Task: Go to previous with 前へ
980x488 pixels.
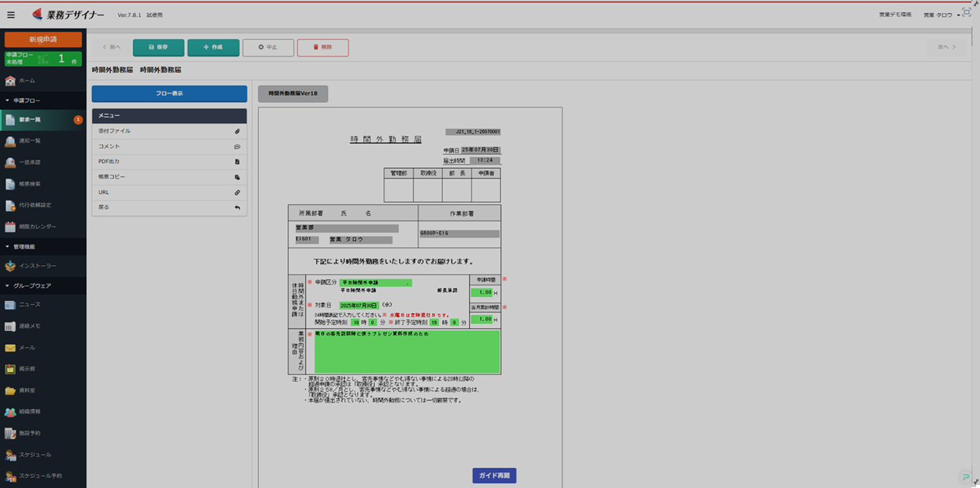Action: click(111, 47)
